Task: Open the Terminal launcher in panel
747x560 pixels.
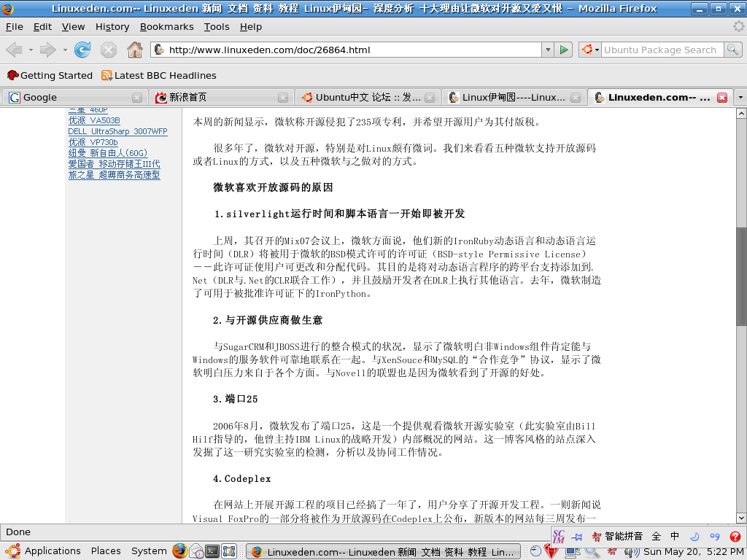Action: (x=212, y=551)
